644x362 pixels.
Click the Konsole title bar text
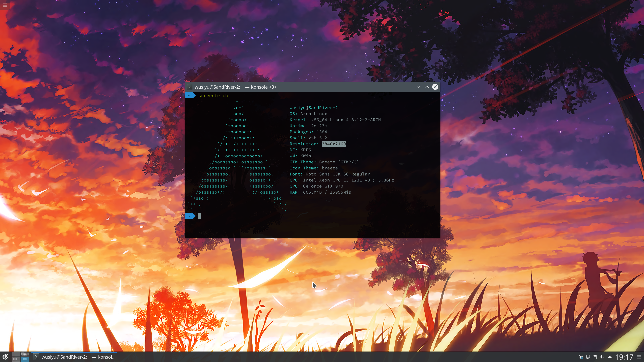coord(235,87)
